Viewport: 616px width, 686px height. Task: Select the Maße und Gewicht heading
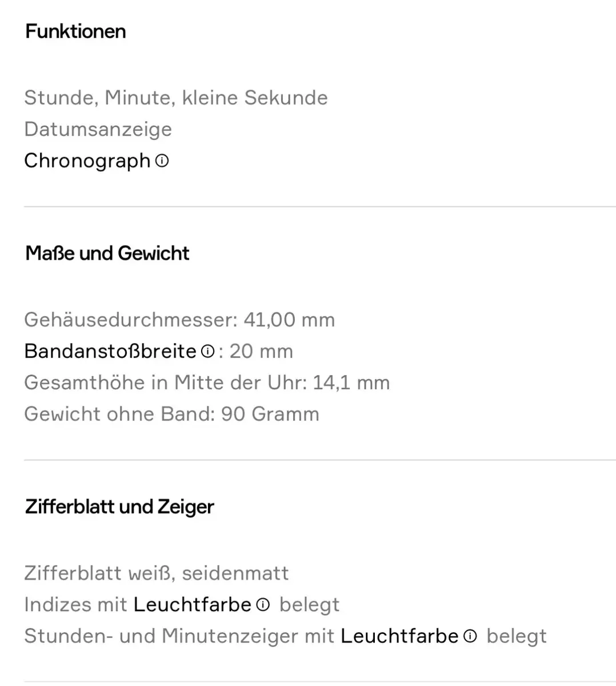click(x=107, y=253)
